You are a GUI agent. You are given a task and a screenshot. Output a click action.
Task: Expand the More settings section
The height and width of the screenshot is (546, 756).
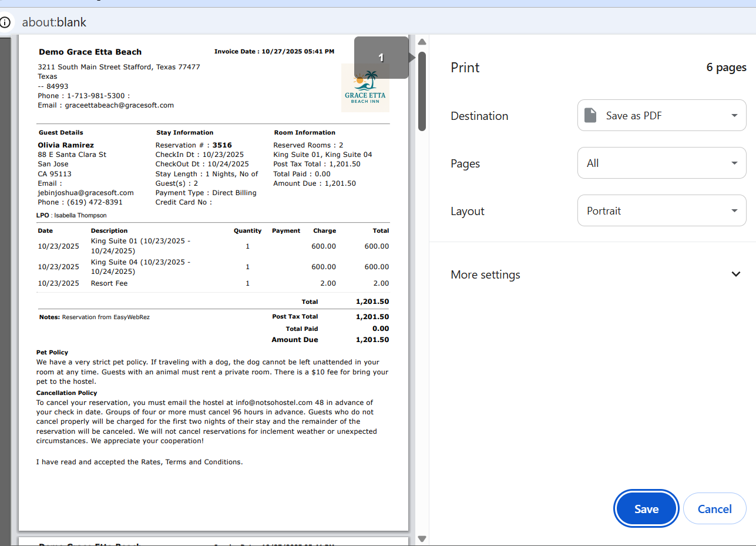(x=593, y=274)
